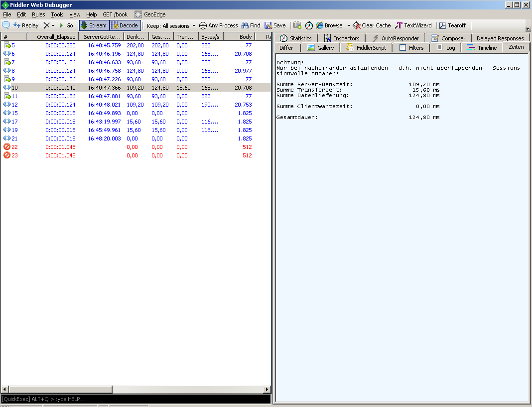Open the TextWizard tool

413,25
